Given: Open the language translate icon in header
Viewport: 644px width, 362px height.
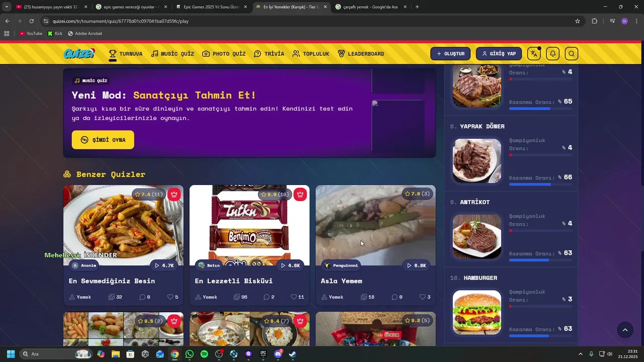Looking at the screenshot, I should 534,54.
